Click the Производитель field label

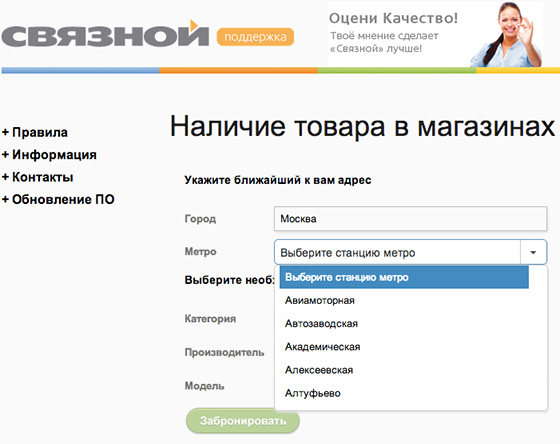click(x=224, y=353)
